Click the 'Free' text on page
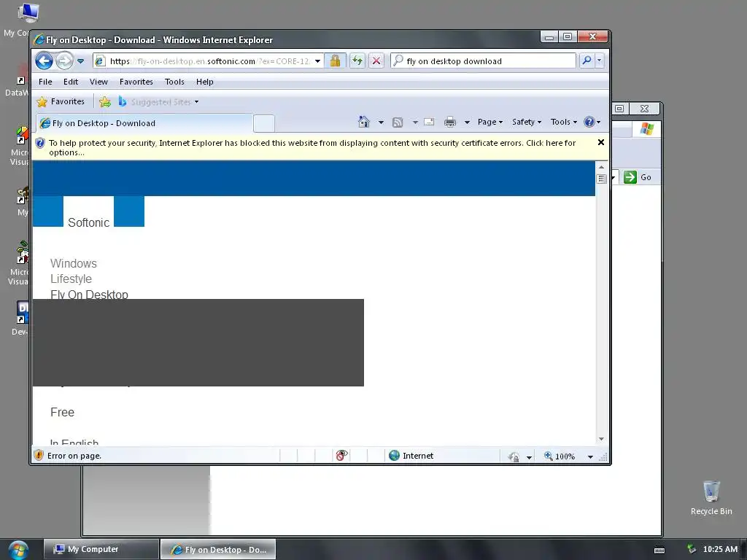 click(x=63, y=412)
